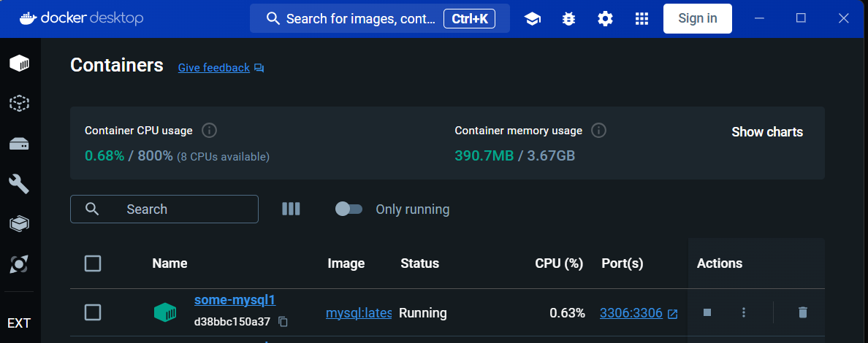
Task: Open the Images view in sidebar
Action: click(20, 104)
